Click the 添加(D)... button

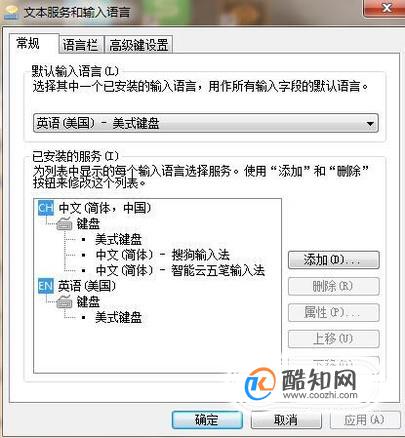coord(334,260)
